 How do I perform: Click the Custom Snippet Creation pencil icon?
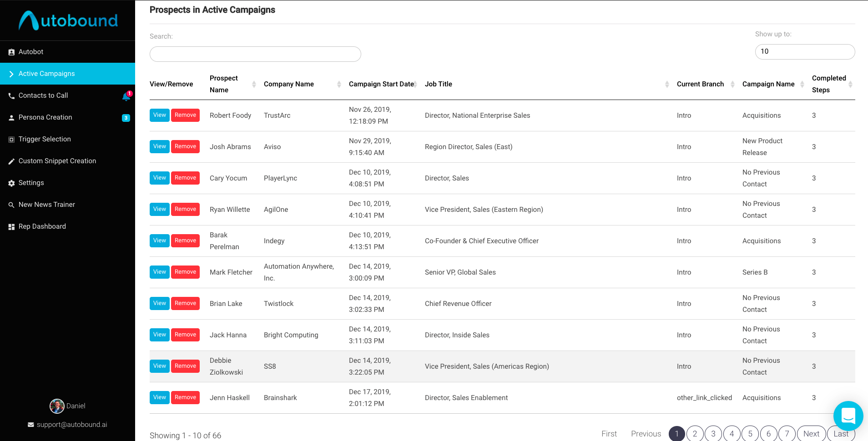[11, 161]
